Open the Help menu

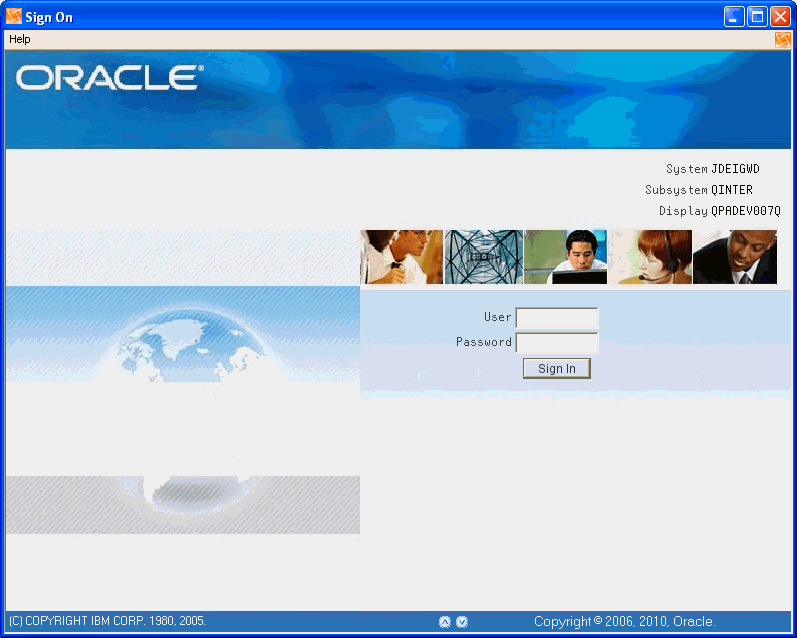pyautogui.click(x=20, y=39)
